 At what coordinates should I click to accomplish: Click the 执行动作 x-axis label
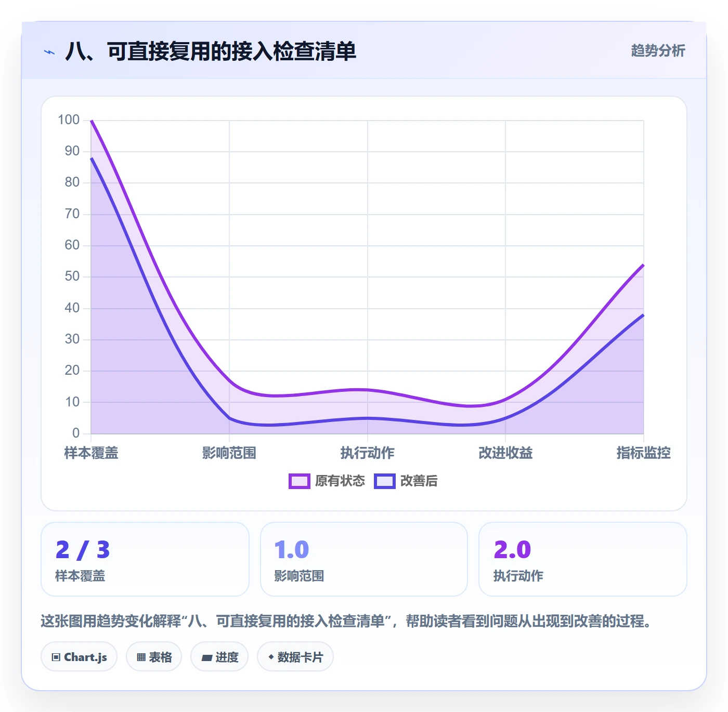point(368,453)
